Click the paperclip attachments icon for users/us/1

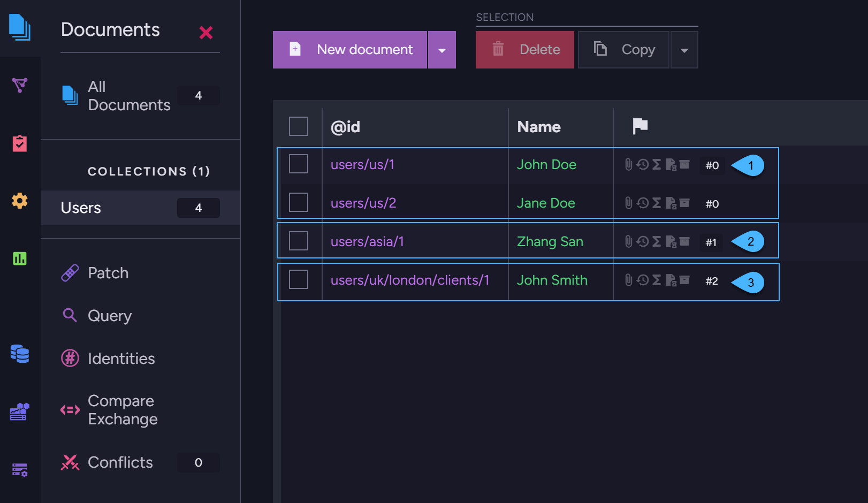pyautogui.click(x=629, y=164)
